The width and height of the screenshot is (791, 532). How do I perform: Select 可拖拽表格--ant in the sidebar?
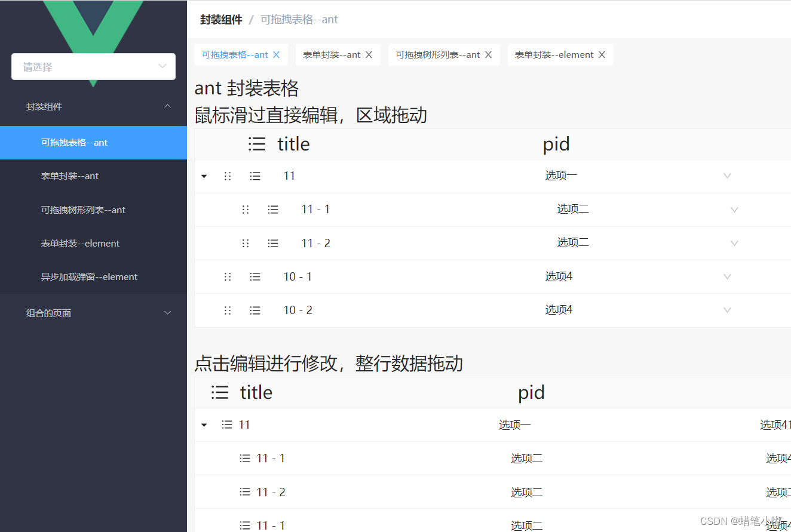93,143
